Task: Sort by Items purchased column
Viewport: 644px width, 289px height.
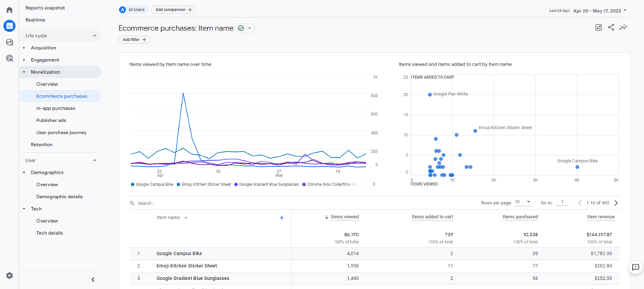Action: coord(520,217)
